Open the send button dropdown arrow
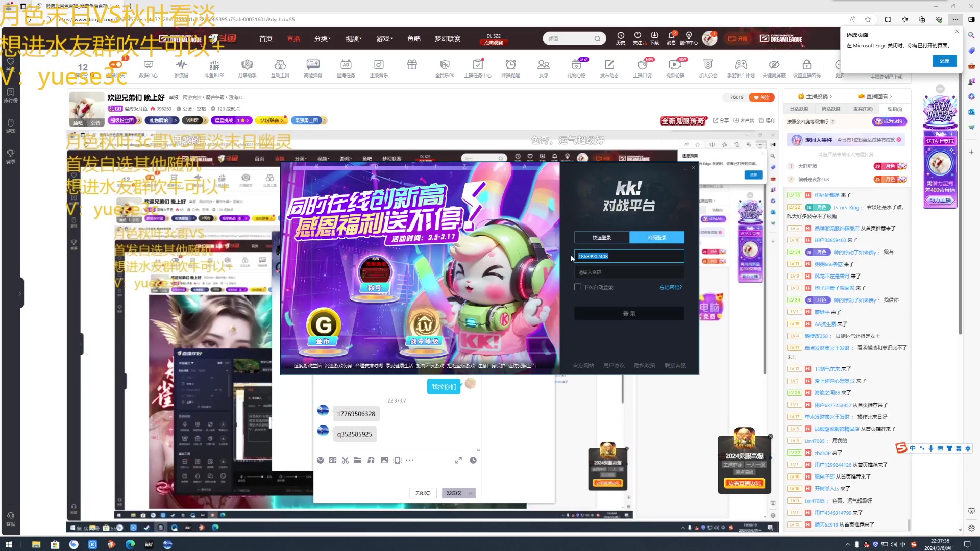980x551 pixels. [x=470, y=493]
